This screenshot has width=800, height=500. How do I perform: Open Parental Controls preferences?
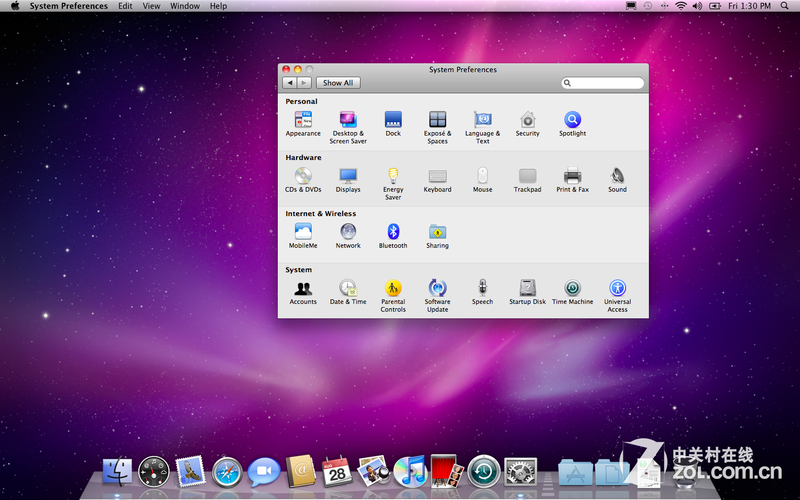(x=393, y=296)
